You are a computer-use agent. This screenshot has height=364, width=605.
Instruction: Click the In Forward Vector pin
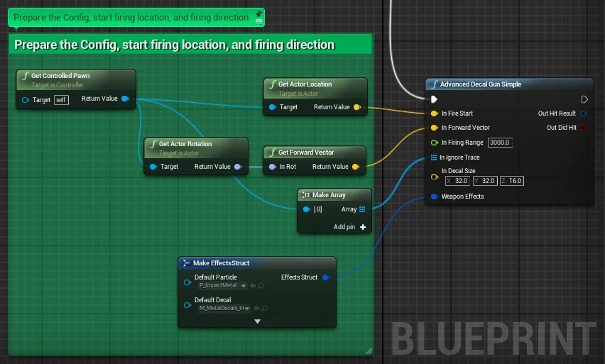[x=434, y=128]
